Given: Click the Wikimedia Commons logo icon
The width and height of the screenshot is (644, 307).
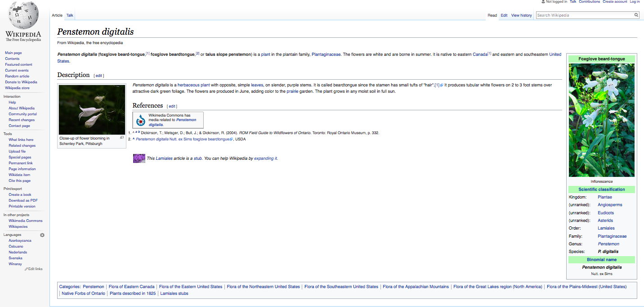Looking at the screenshot, I should click(x=141, y=120).
